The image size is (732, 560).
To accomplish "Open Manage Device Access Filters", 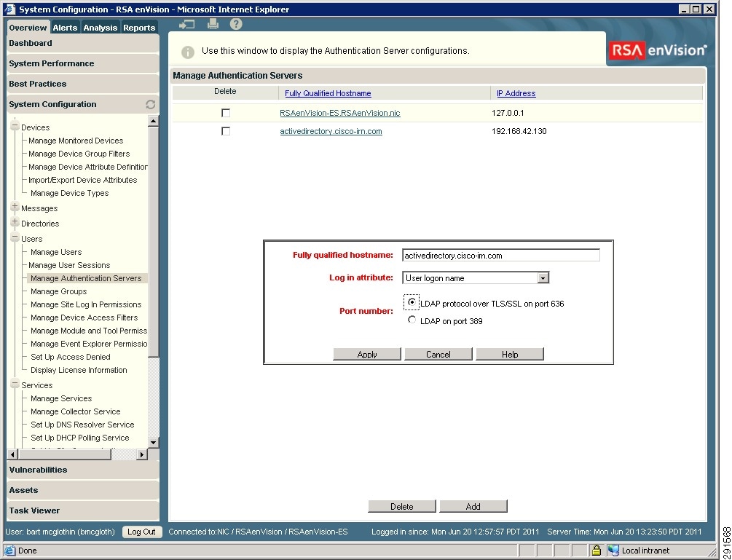I will click(x=84, y=318).
